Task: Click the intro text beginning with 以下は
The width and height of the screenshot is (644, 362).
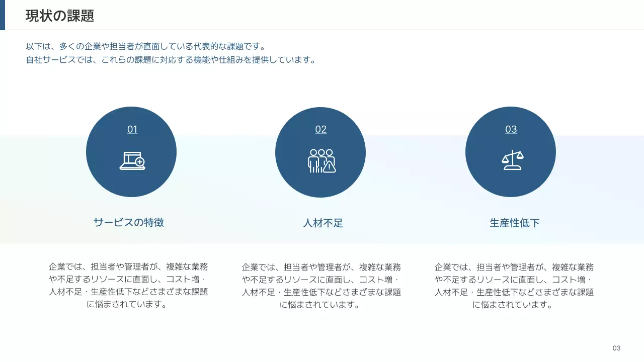Action: [x=146, y=45]
